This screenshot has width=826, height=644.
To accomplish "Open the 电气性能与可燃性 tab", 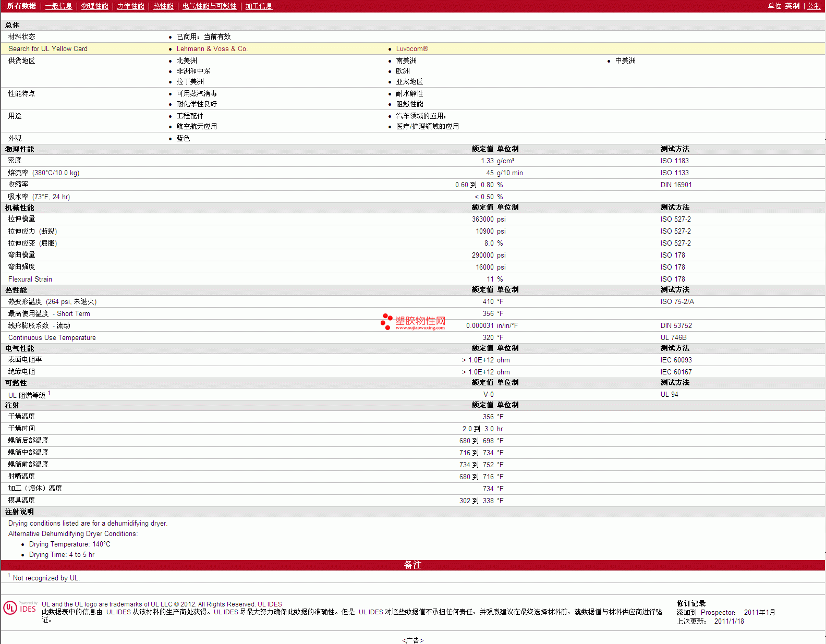I will tap(209, 6).
